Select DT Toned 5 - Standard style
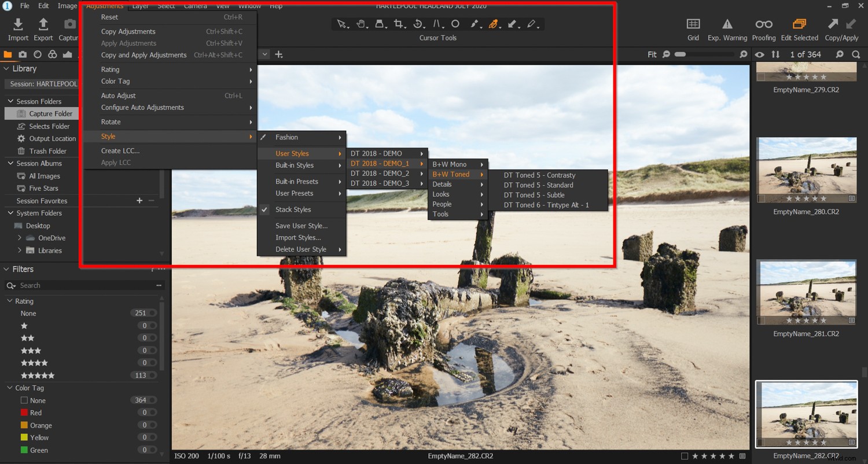 (539, 185)
